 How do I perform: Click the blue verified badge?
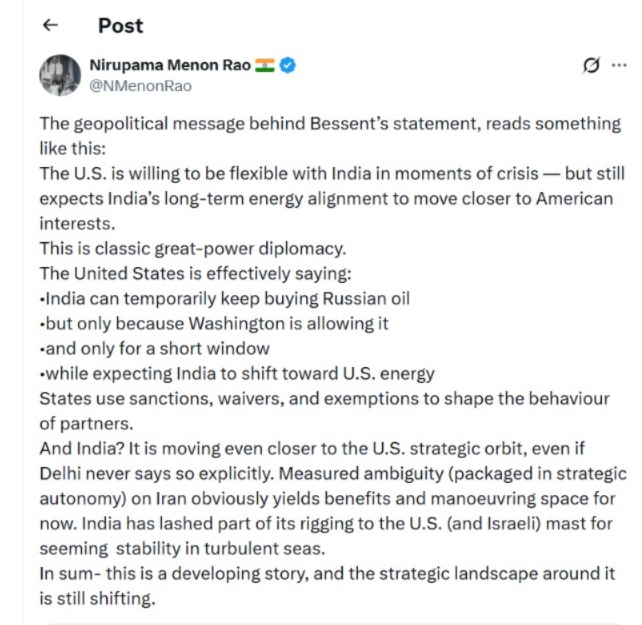point(287,66)
